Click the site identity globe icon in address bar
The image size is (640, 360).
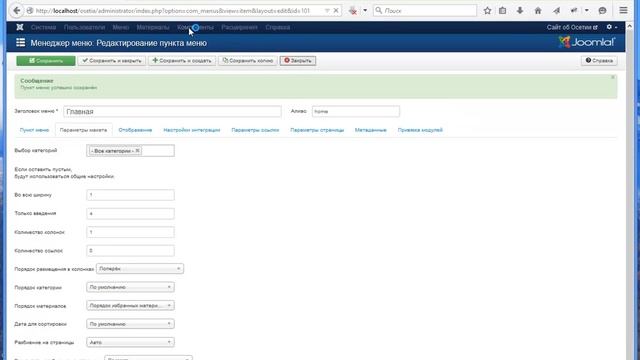tap(30, 11)
